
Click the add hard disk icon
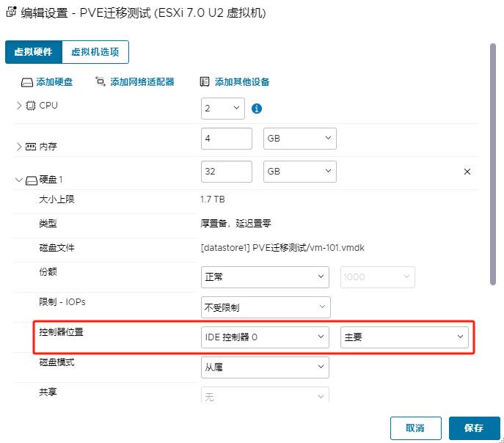[x=26, y=82]
